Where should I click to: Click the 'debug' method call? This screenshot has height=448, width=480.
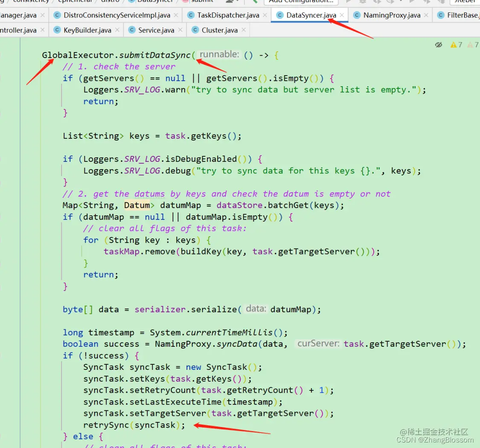pos(178,171)
